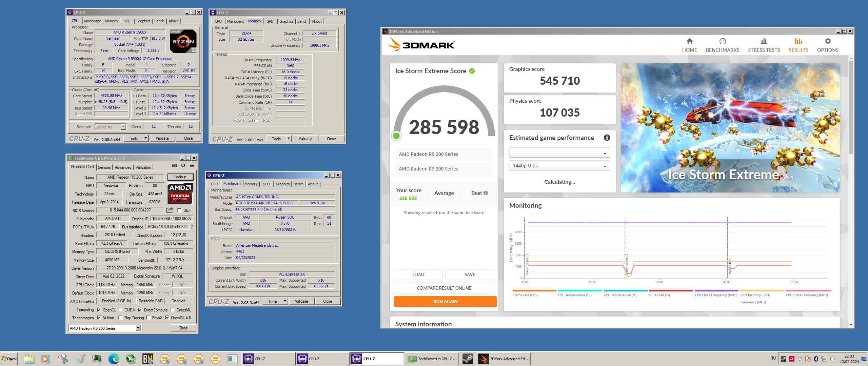Toggle the DirectCompute checkbox
The width and height of the screenshot is (868, 366).
click(x=140, y=310)
